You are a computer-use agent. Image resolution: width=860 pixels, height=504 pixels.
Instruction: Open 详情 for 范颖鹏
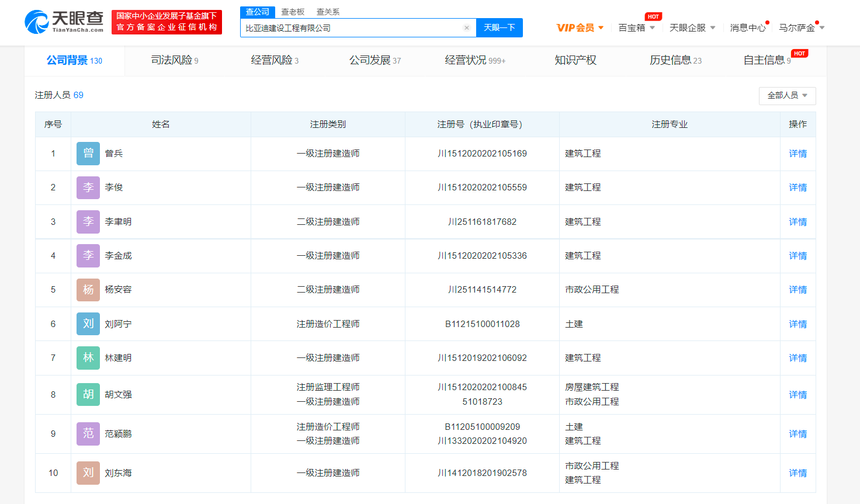point(797,434)
